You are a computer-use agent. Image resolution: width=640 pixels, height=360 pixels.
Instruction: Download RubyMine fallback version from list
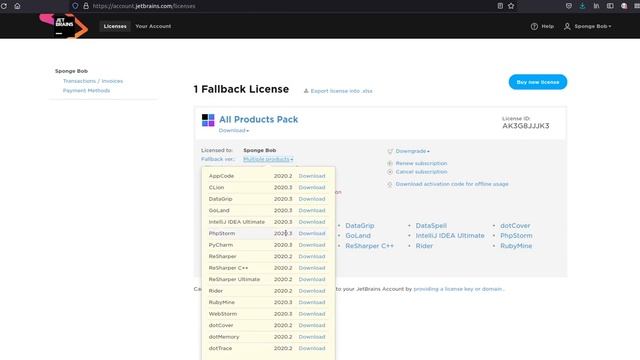[x=312, y=302]
